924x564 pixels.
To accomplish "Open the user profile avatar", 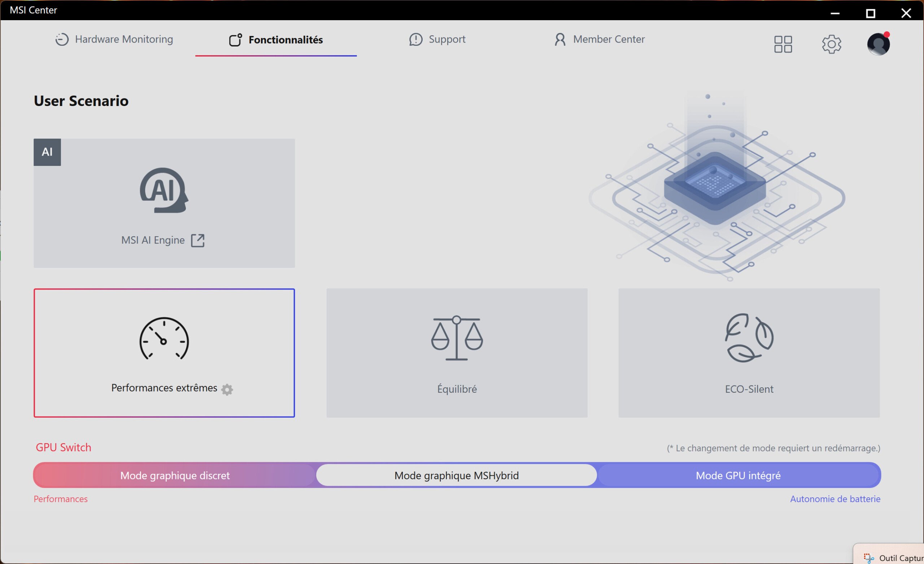I will (x=878, y=44).
